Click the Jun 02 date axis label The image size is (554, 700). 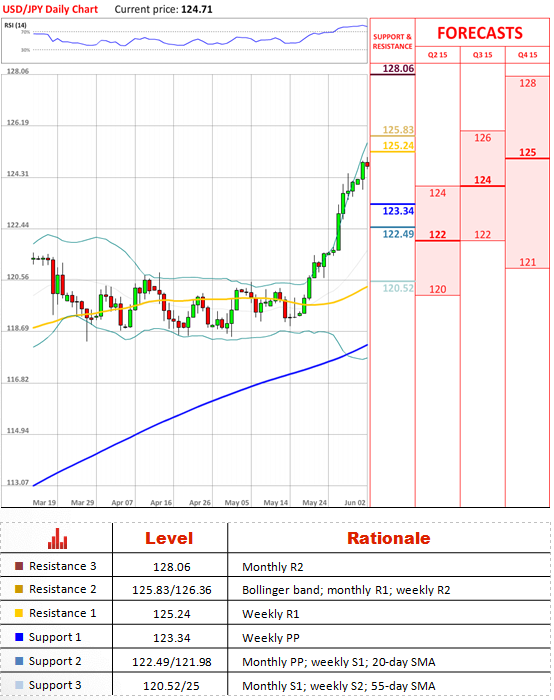pos(355,503)
